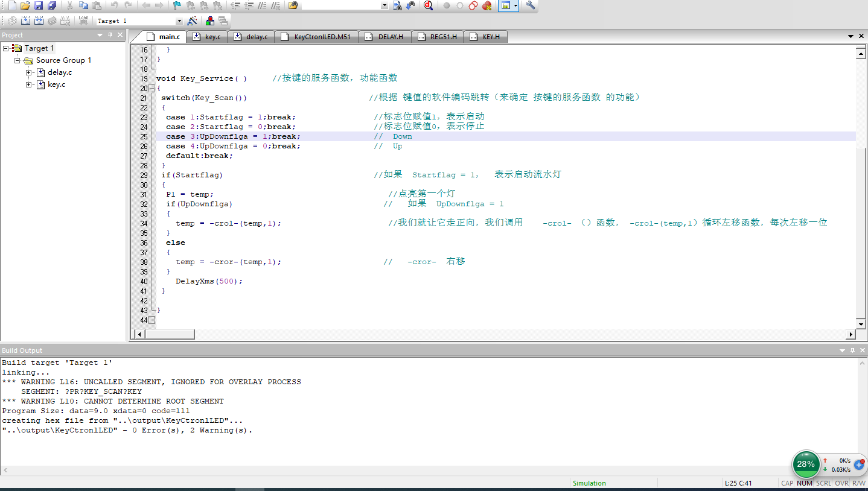Open the Project panel options dropdown arrow
The width and height of the screenshot is (868, 491).
(x=100, y=35)
